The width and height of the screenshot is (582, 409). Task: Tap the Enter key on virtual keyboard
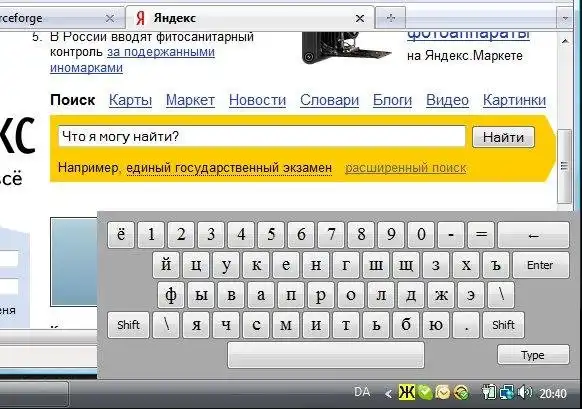point(541,265)
